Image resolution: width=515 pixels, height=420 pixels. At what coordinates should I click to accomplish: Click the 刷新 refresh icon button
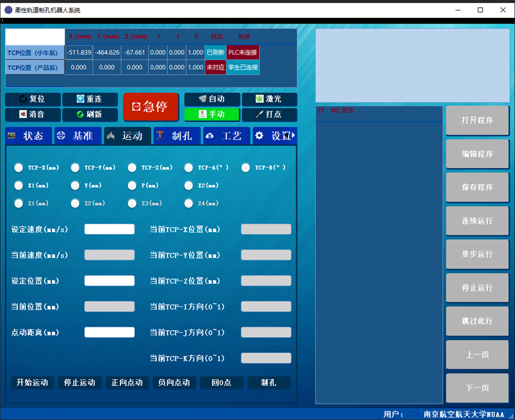[x=90, y=115]
